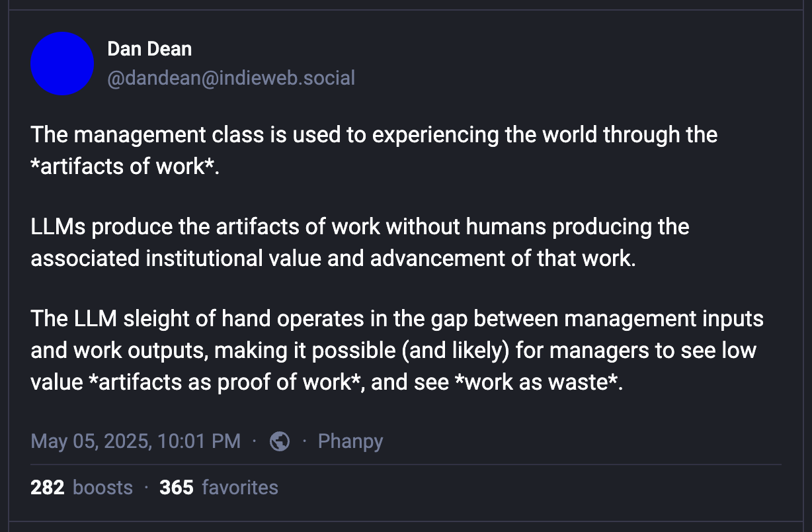Visit the @dandean@indieweb.social handle
812x532 pixels.
click(231, 78)
